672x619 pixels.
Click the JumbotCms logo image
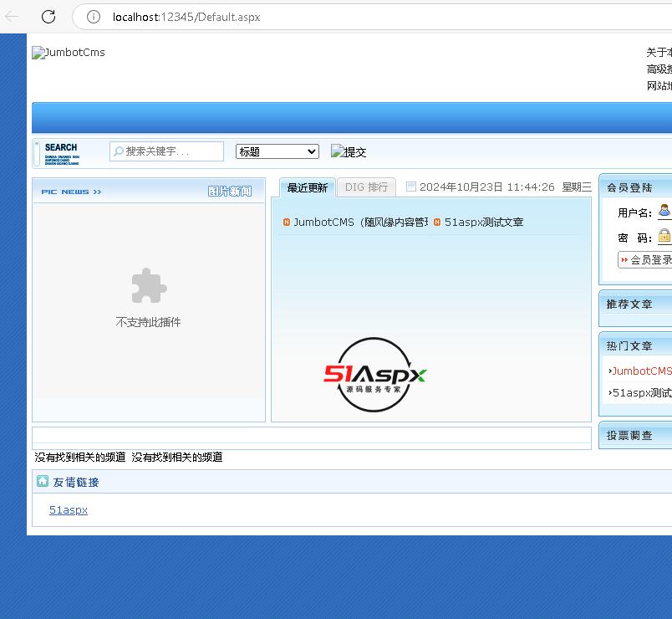tap(69, 53)
